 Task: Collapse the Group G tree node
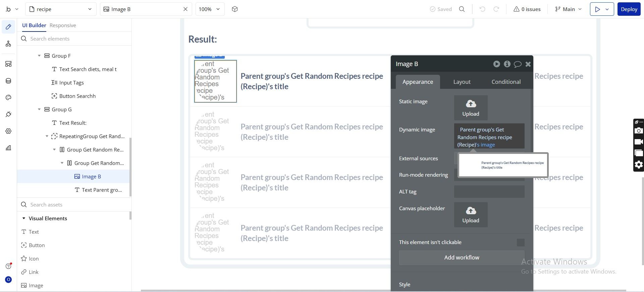[39, 109]
